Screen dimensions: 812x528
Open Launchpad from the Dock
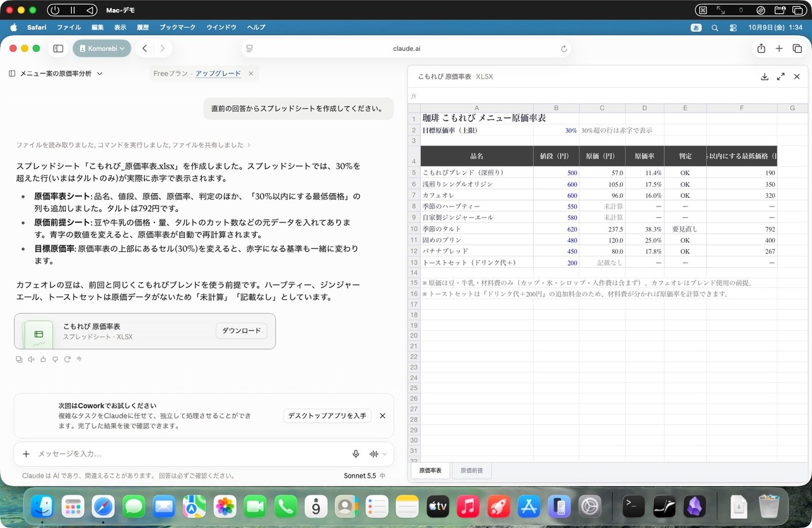coord(73,507)
